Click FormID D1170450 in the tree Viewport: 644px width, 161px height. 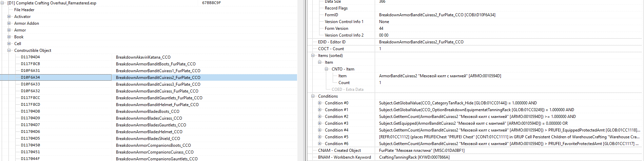[x=30, y=145]
